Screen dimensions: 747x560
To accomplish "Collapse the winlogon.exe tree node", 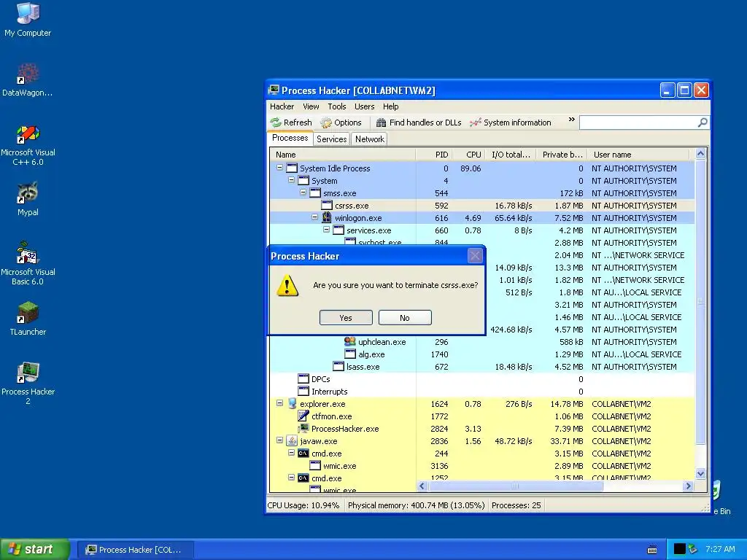I will coord(315,217).
